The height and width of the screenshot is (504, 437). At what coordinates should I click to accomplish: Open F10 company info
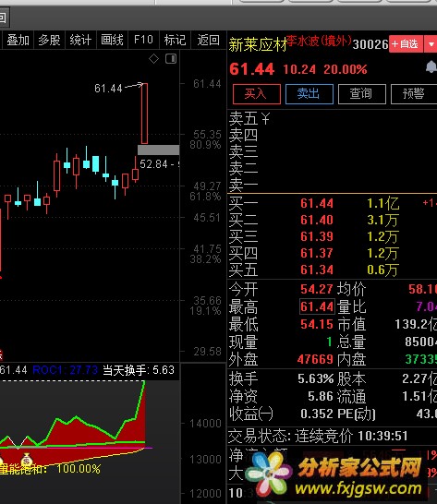143,41
